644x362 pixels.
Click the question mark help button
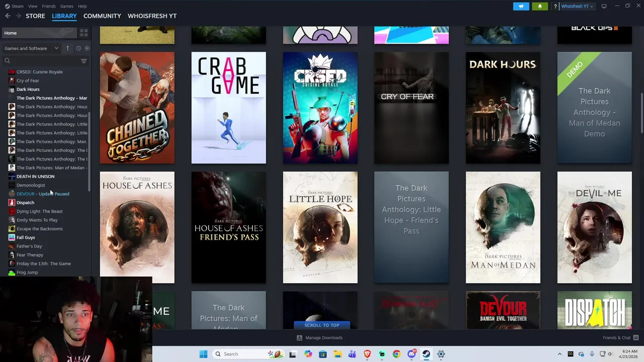coord(555,6)
